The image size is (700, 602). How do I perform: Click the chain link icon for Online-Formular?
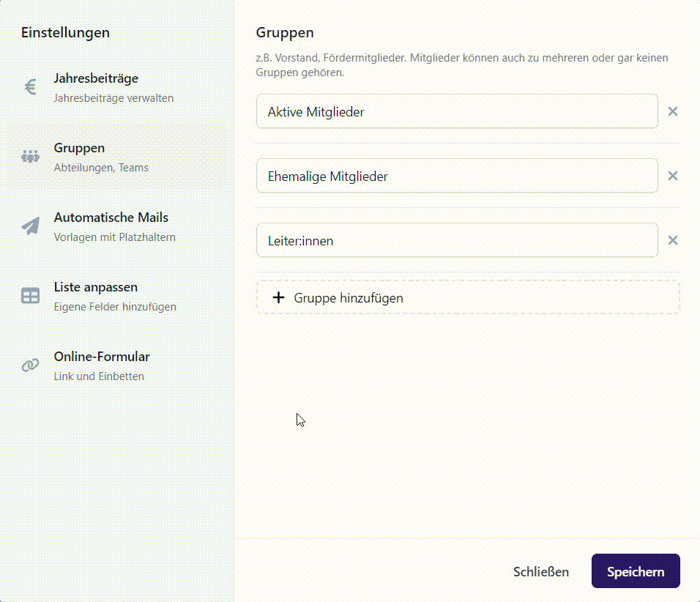click(x=30, y=365)
